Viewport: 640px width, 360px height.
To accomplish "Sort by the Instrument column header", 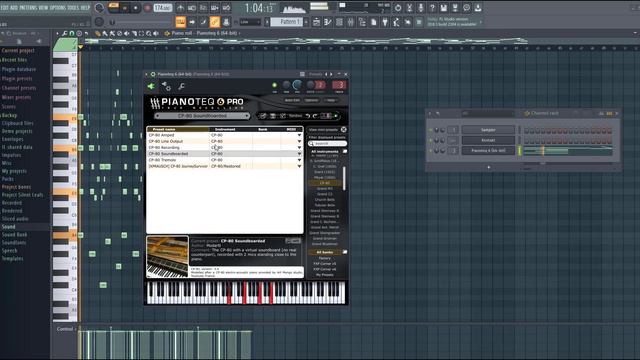I will point(225,129).
